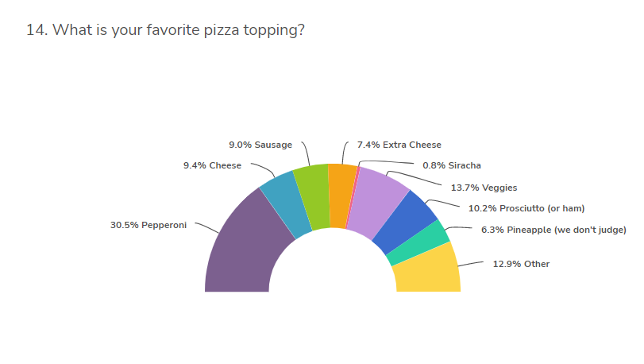Viewport: 644px width, 364px height.
Task: Click the "7.4% Extra Cheese" label
Action: pos(399,145)
